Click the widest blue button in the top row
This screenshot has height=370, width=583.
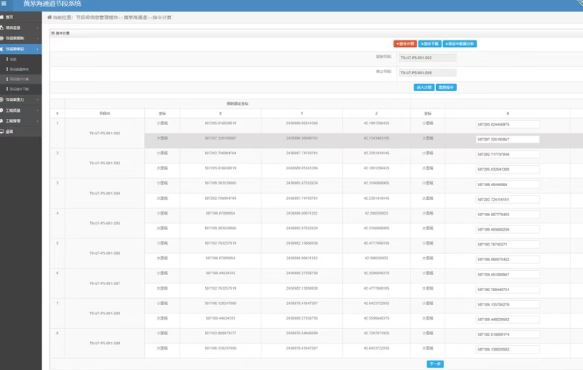point(460,44)
